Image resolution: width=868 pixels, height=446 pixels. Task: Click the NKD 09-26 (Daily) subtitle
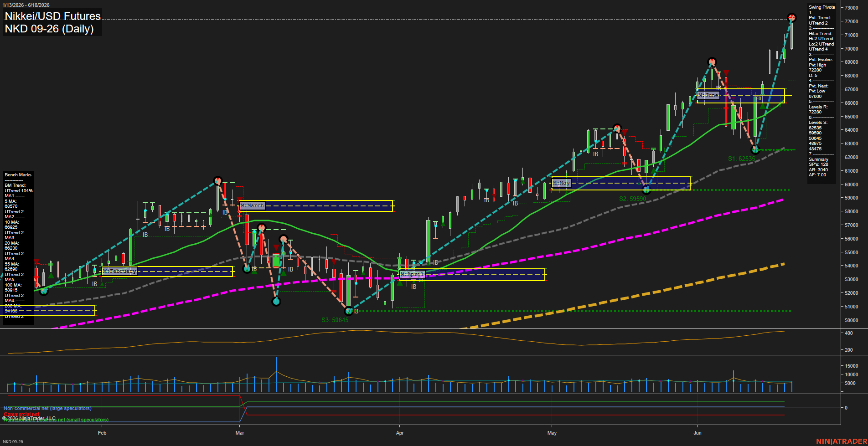coord(49,29)
